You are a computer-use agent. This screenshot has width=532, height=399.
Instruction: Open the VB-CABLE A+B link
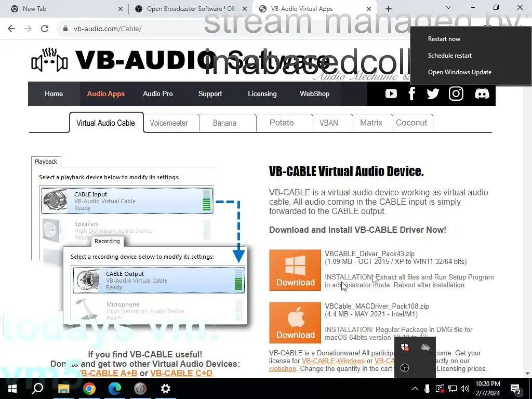click(x=108, y=373)
